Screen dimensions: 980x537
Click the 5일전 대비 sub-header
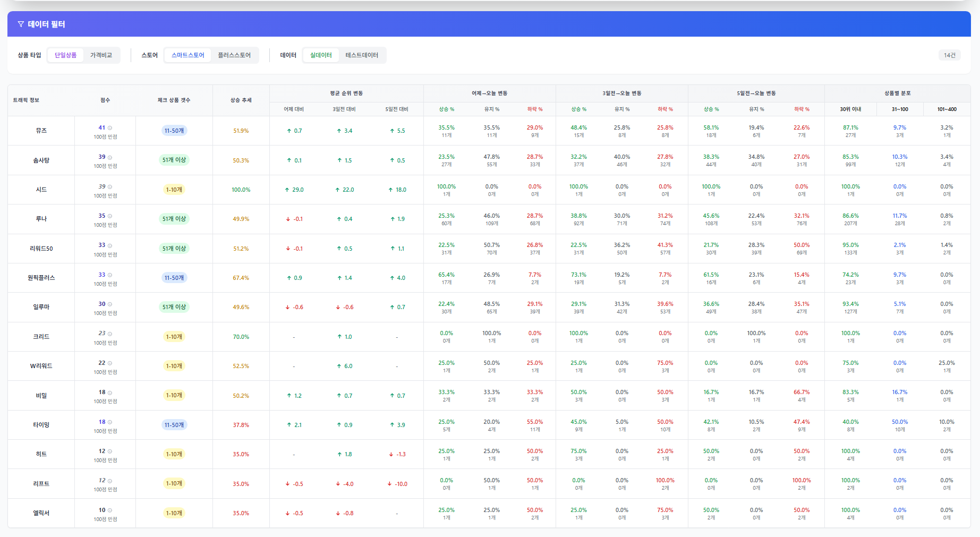pyautogui.click(x=397, y=109)
